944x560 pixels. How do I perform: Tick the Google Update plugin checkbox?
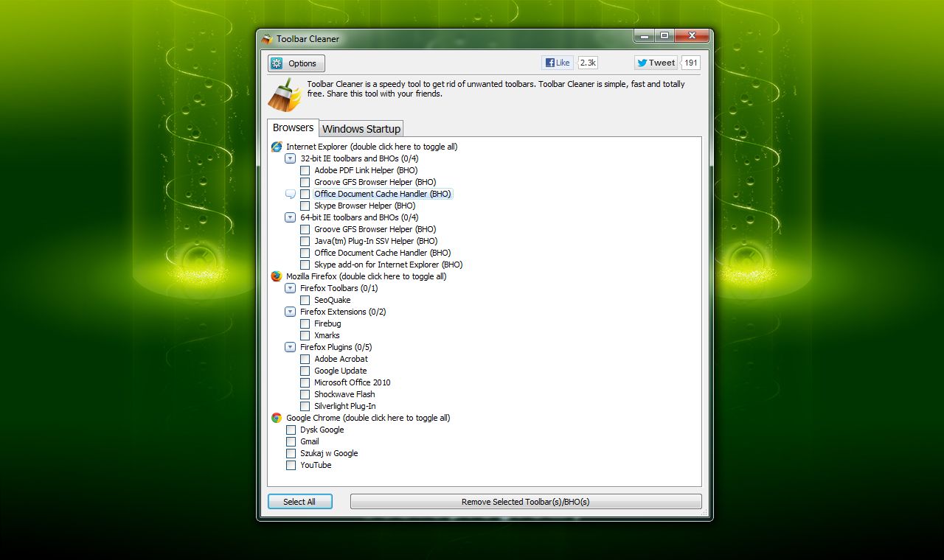305,371
